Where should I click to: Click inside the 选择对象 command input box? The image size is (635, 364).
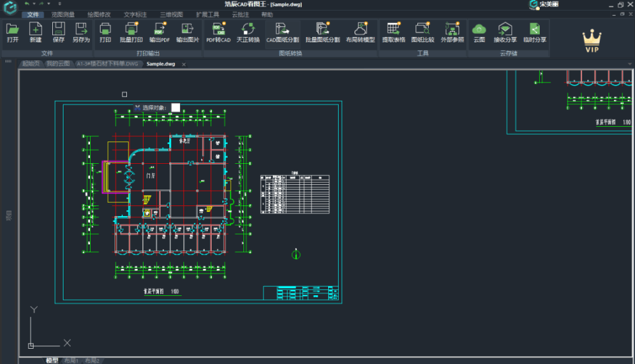tap(175, 108)
